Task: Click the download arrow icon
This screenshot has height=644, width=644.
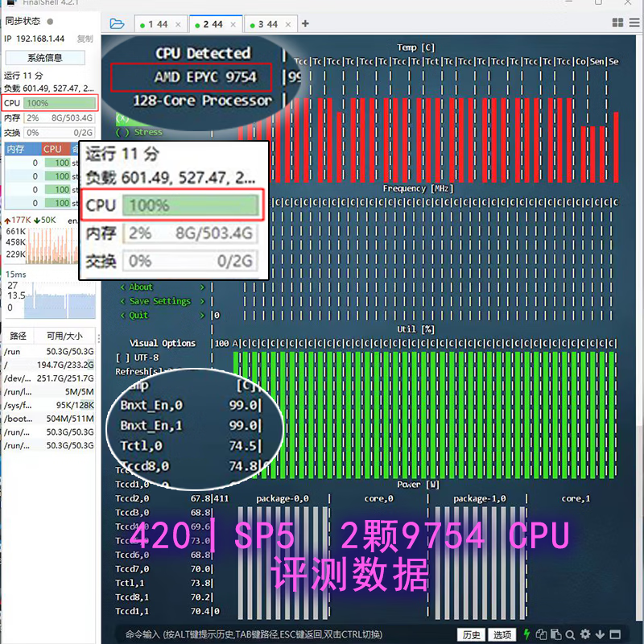Action: [x=600, y=634]
